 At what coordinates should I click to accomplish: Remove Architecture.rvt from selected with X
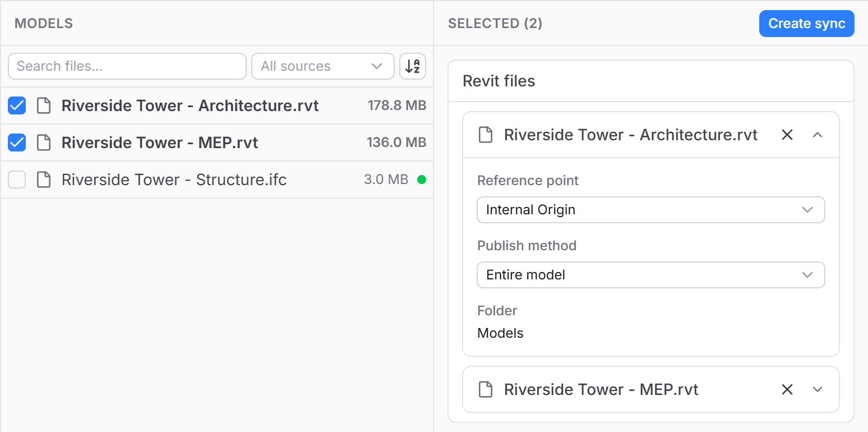click(x=787, y=135)
